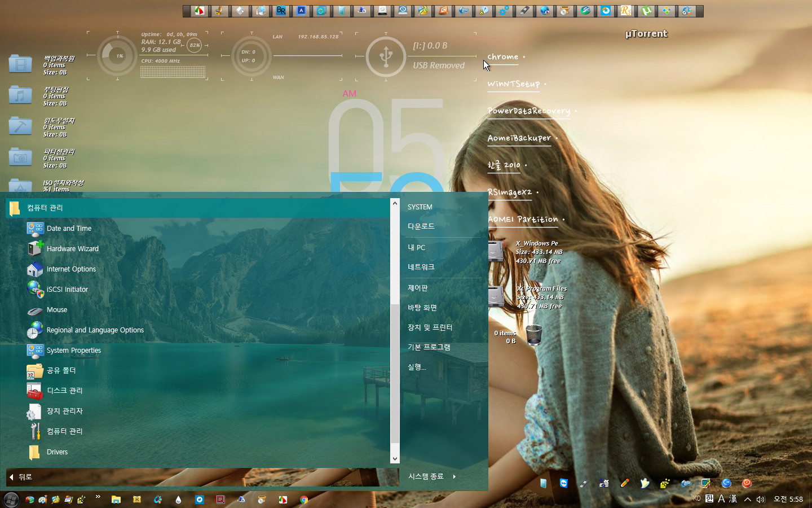Open X_Windows Pe drive icon
812x508 pixels.
click(x=496, y=251)
